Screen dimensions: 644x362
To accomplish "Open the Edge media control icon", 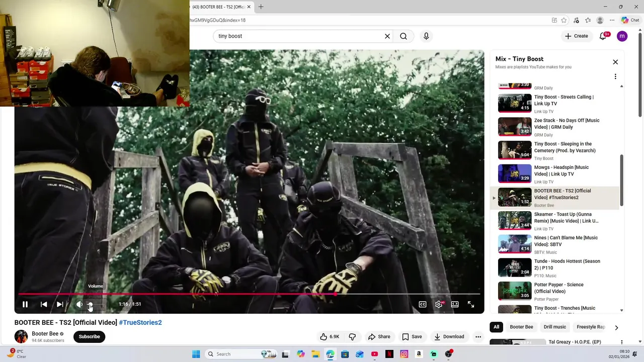I will tap(576, 20).
